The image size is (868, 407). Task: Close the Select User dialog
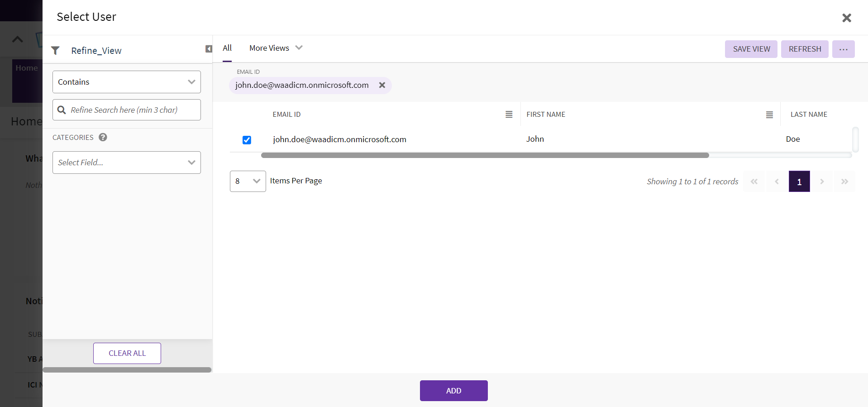[x=846, y=18]
